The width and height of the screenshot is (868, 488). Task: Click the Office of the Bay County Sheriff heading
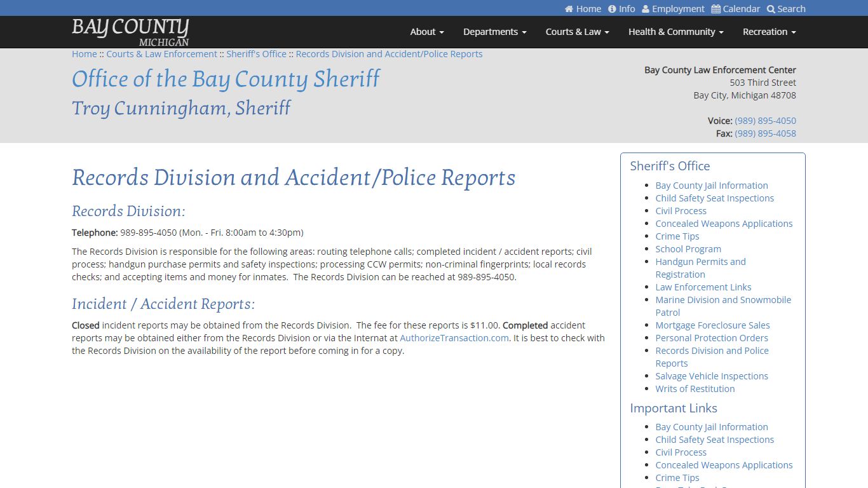point(226,79)
